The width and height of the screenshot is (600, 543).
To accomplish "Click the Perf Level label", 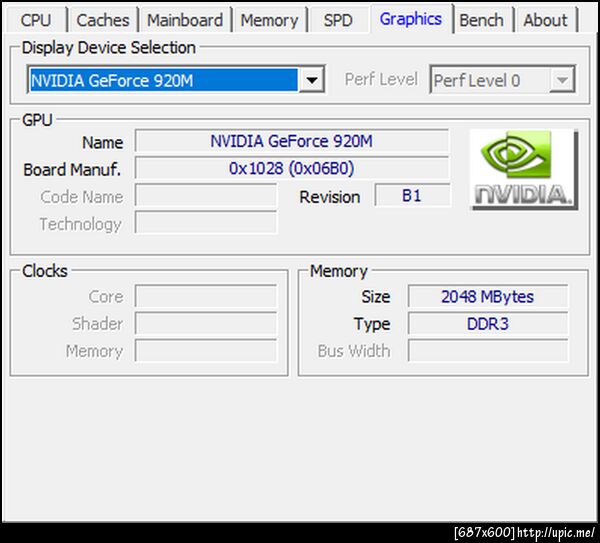I will pyautogui.click(x=381, y=80).
